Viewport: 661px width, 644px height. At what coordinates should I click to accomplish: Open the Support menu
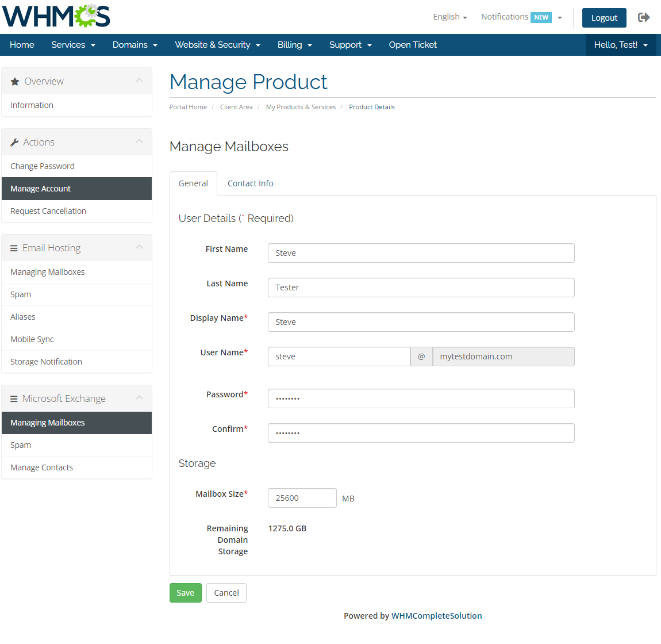[x=350, y=45]
